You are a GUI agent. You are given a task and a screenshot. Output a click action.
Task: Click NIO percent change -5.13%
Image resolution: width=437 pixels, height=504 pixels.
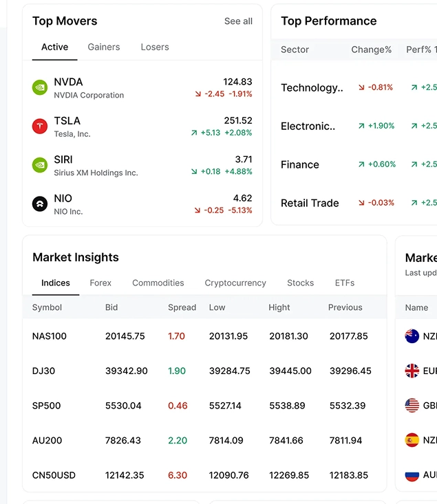[240, 210]
